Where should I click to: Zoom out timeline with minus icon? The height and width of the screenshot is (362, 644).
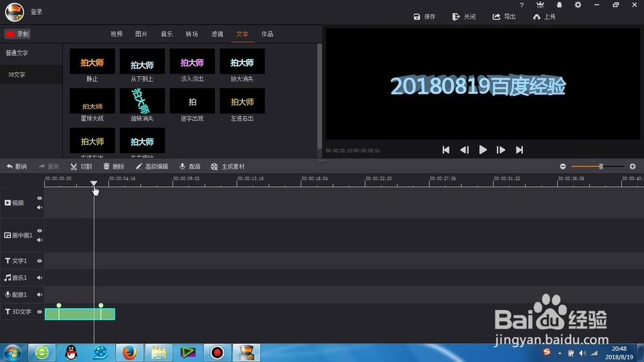pos(563,166)
